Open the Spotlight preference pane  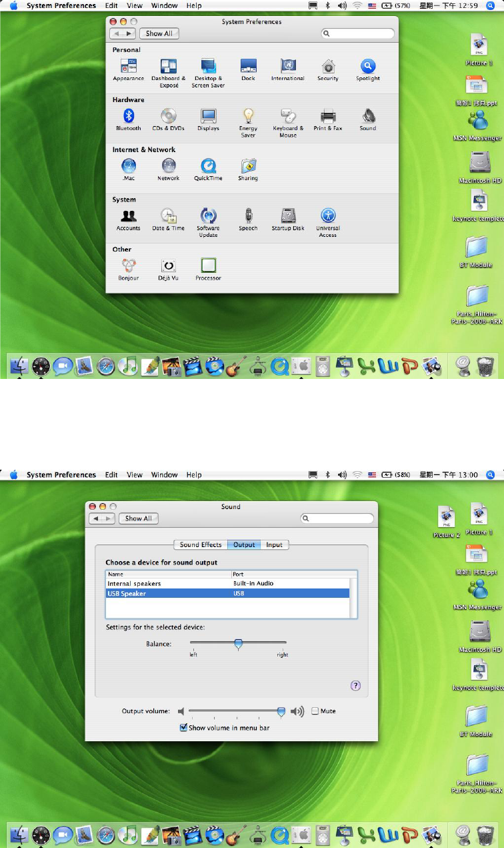[x=367, y=70]
